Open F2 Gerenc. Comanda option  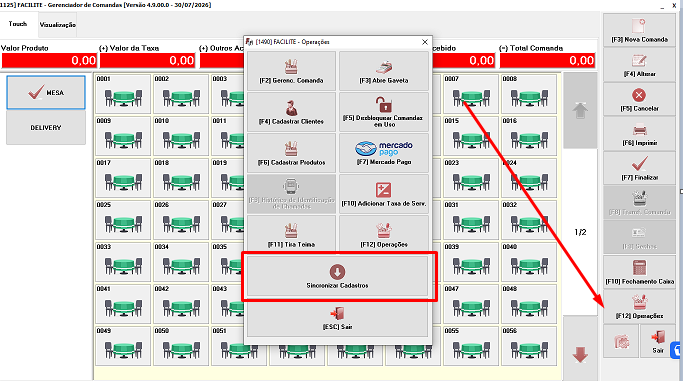click(291, 71)
